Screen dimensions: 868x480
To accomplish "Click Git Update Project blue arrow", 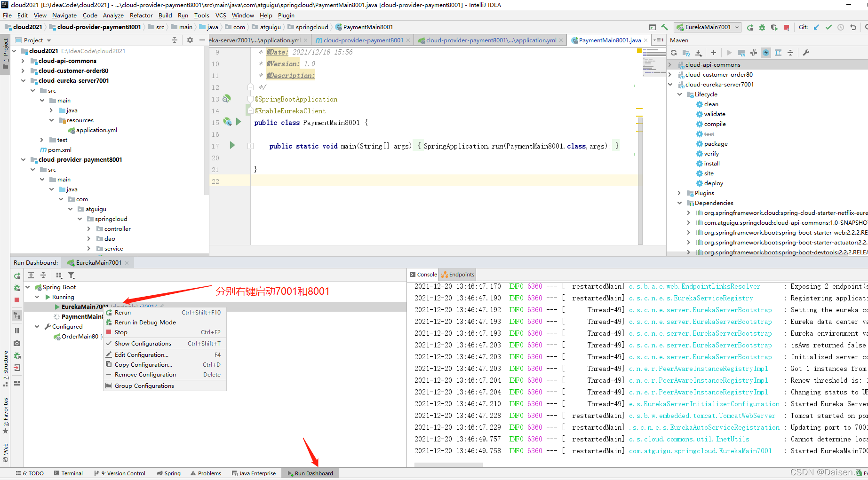I will point(816,27).
